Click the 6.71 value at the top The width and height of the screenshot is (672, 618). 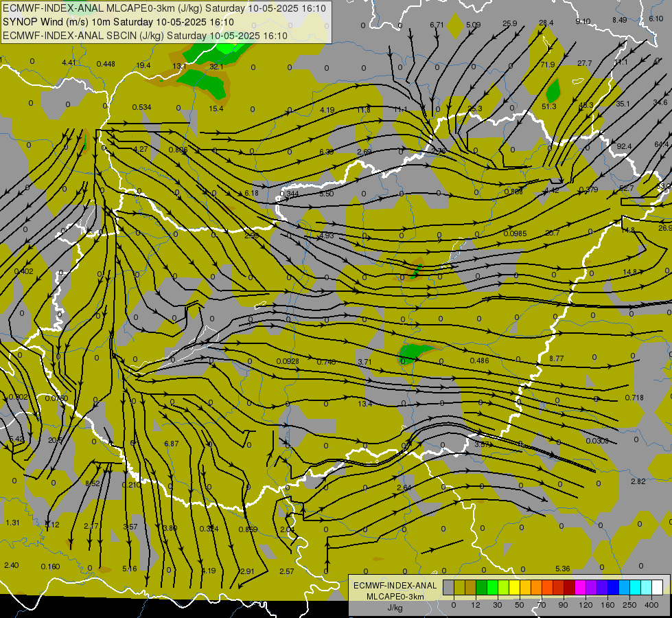(437, 25)
